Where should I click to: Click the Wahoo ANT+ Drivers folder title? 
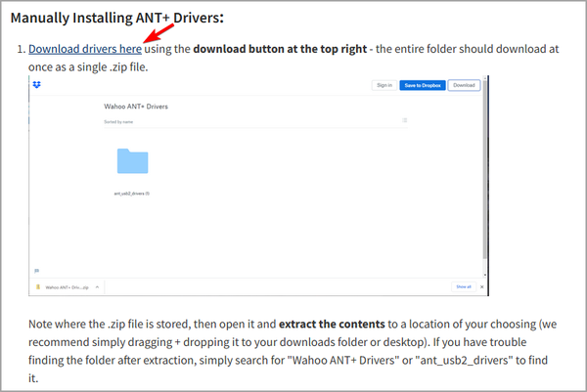click(x=136, y=107)
